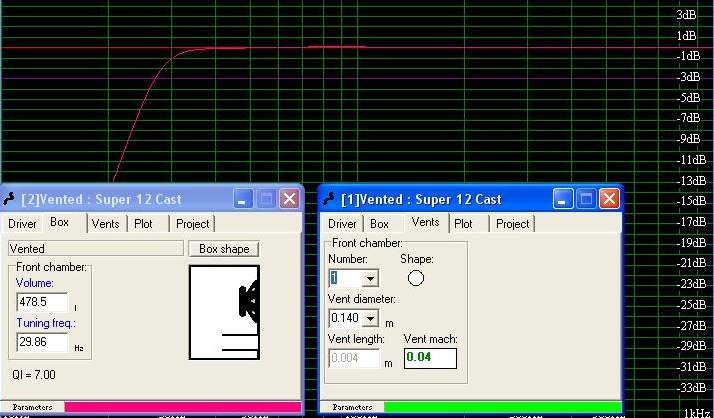Image resolution: width=714 pixels, height=418 pixels.
Task: Click the Vent diameter value 0.140
Action: click(346, 318)
